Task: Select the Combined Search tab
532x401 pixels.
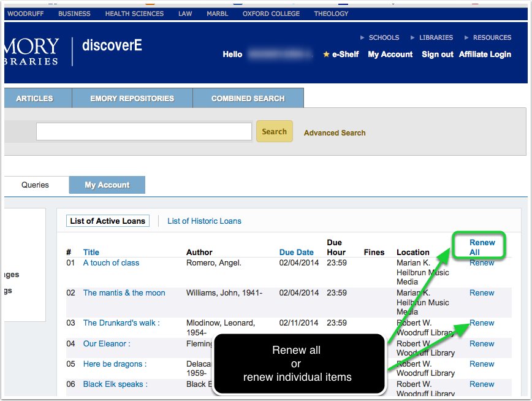Action: pyautogui.click(x=248, y=98)
